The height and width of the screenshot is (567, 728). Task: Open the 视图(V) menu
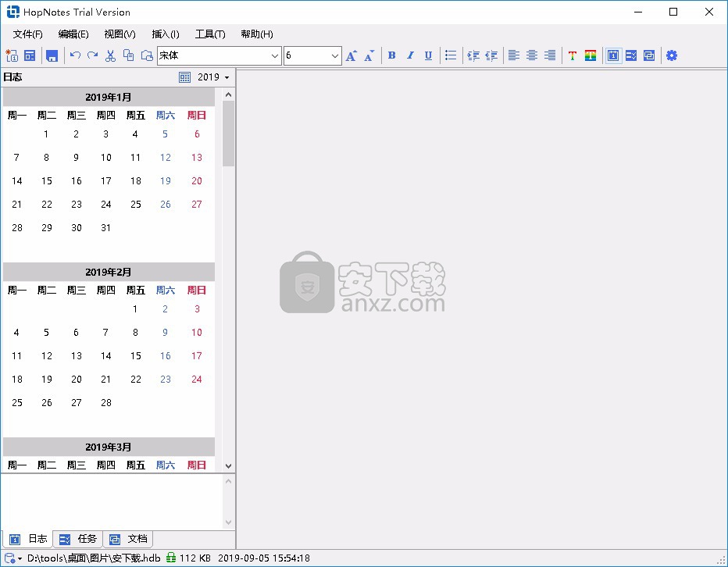(x=120, y=34)
